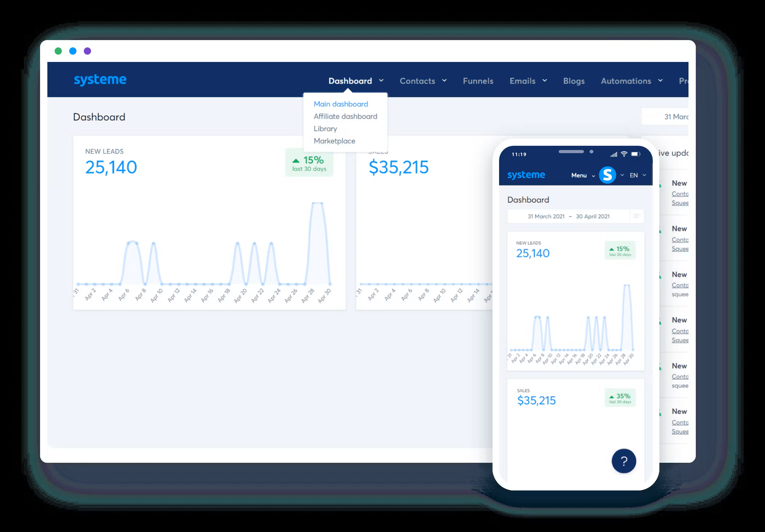Click the Library menu link
Image resolution: width=765 pixels, height=532 pixels.
325,129
